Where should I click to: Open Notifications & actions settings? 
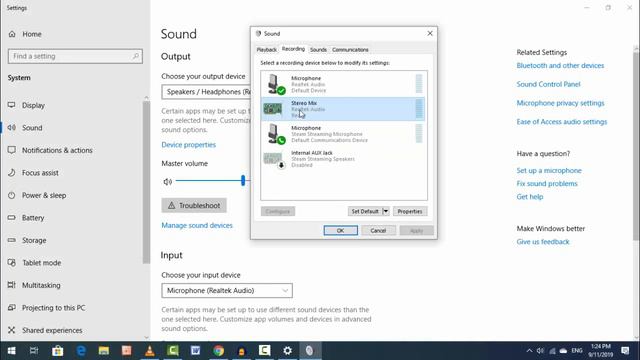pos(57,150)
